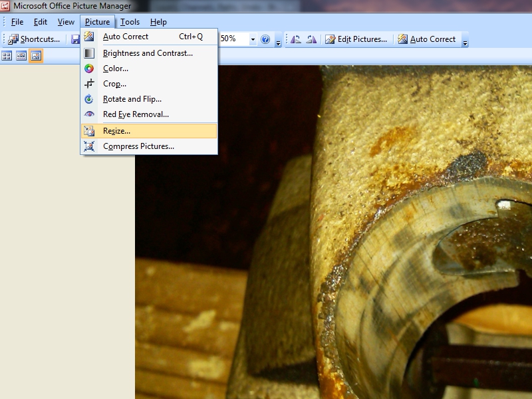Click the Crop tool icon in menu

pos(89,84)
